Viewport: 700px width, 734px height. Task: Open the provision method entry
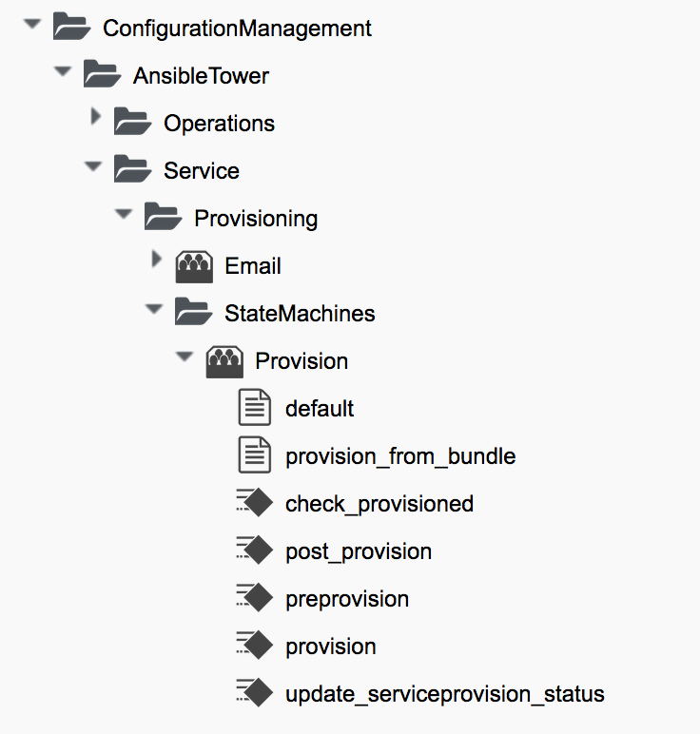(330, 647)
